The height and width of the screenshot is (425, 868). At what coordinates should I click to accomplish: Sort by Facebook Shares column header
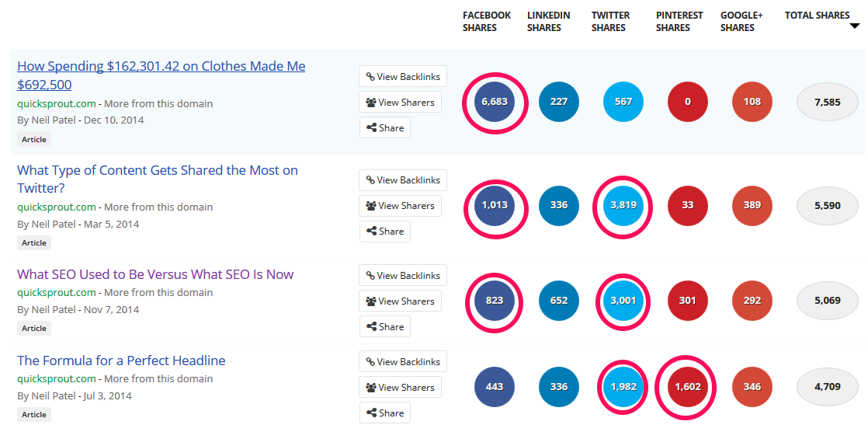(487, 22)
